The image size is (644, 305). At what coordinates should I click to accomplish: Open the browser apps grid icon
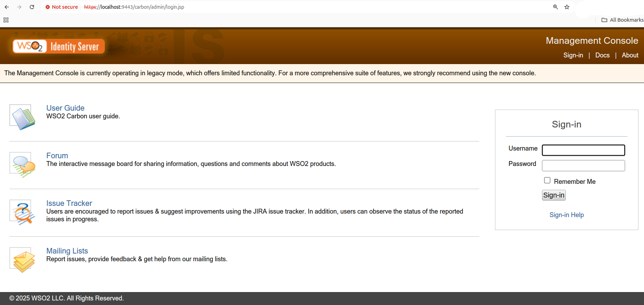pyautogui.click(x=6, y=20)
